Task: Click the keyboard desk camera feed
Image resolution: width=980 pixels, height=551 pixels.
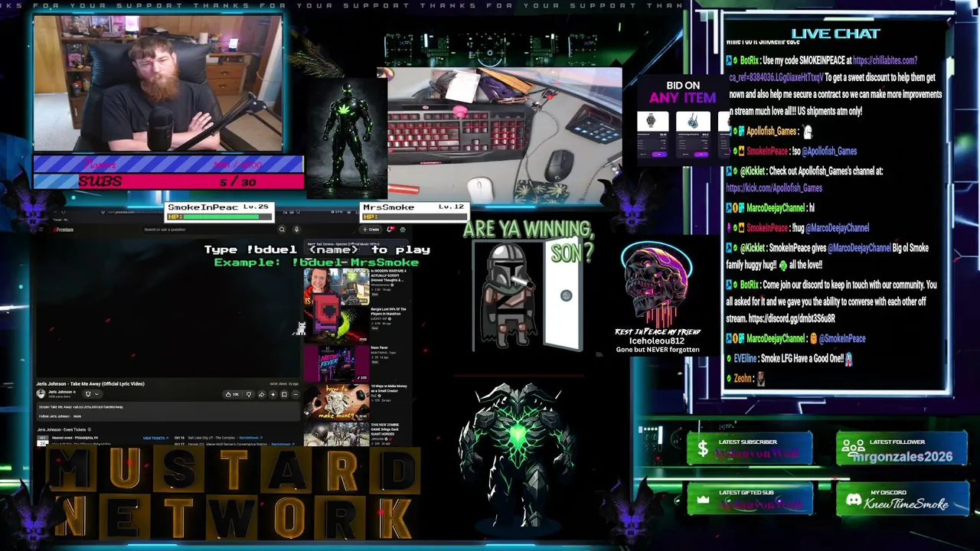Action: (x=505, y=136)
